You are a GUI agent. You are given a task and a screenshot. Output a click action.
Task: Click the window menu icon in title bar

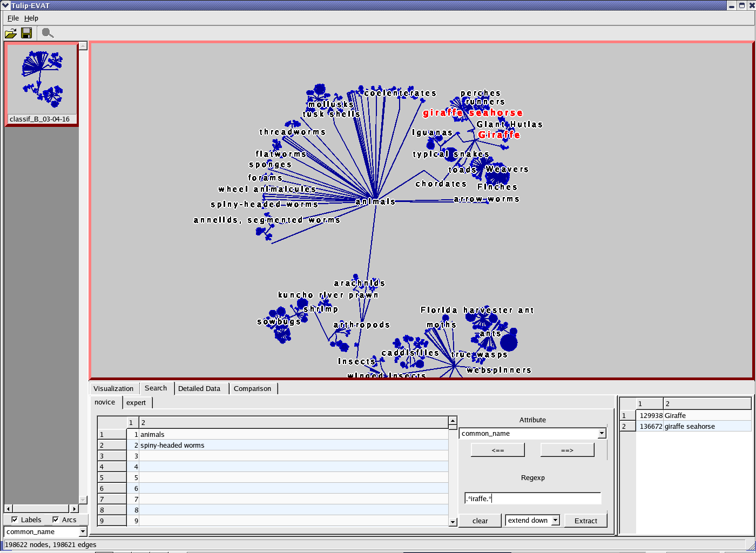click(x=5, y=5)
